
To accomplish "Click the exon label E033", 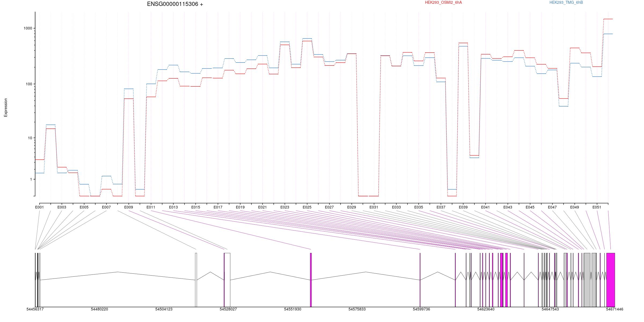I will (396, 207).
